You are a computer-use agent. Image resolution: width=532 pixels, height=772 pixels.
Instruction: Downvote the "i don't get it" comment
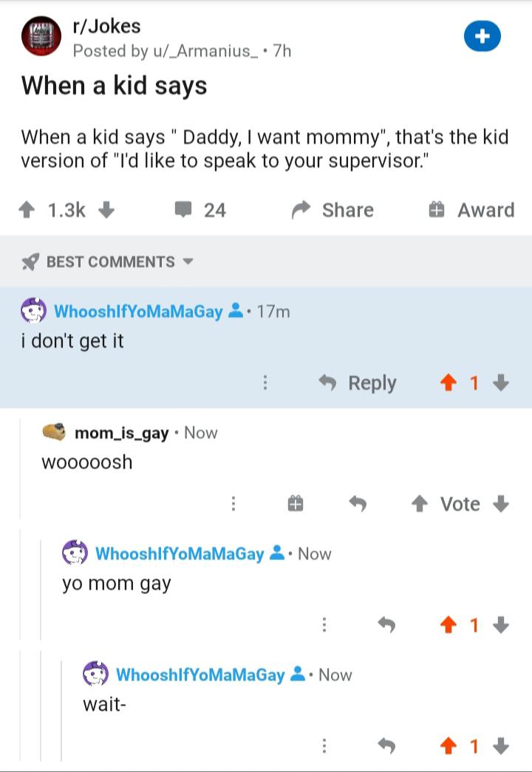[501, 383]
